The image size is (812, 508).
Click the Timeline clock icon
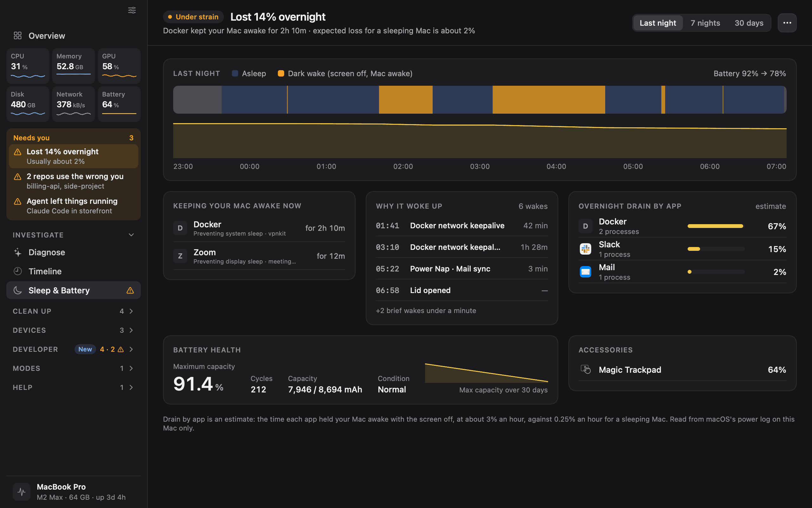click(17, 271)
